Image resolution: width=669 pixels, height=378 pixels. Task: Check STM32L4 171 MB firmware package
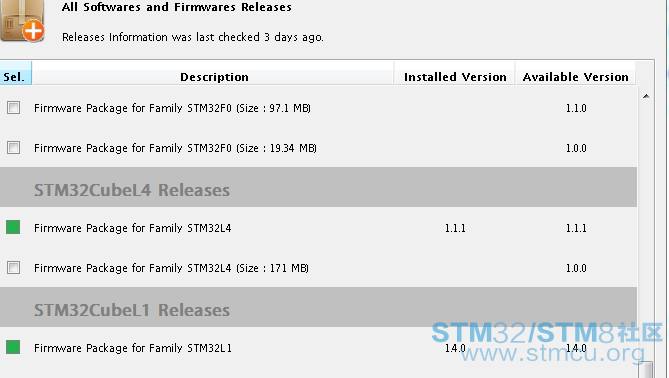(13, 268)
